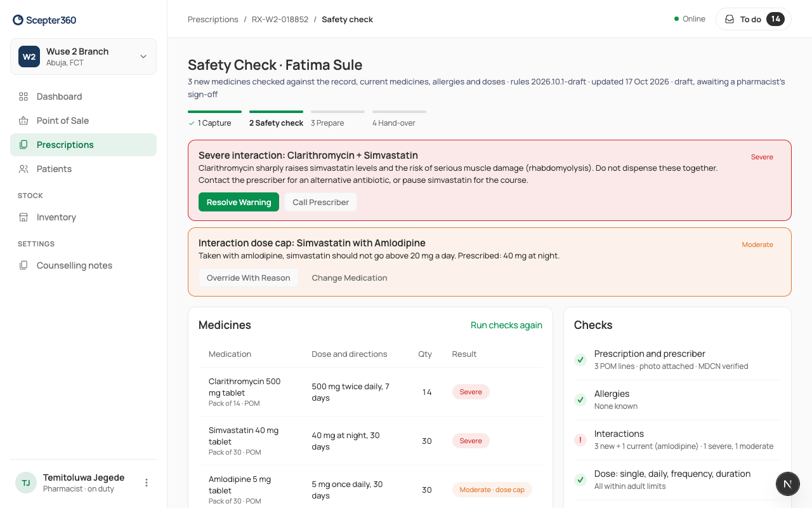The height and width of the screenshot is (508, 812).
Task: Click the Dashboard grid icon
Action: click(x=23, y=97)
